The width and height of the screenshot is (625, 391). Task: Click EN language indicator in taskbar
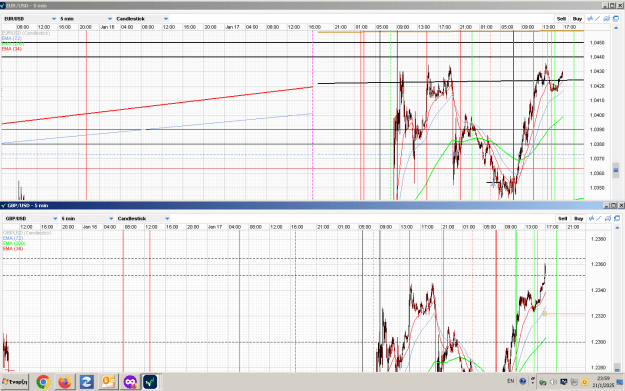point(511,381)
